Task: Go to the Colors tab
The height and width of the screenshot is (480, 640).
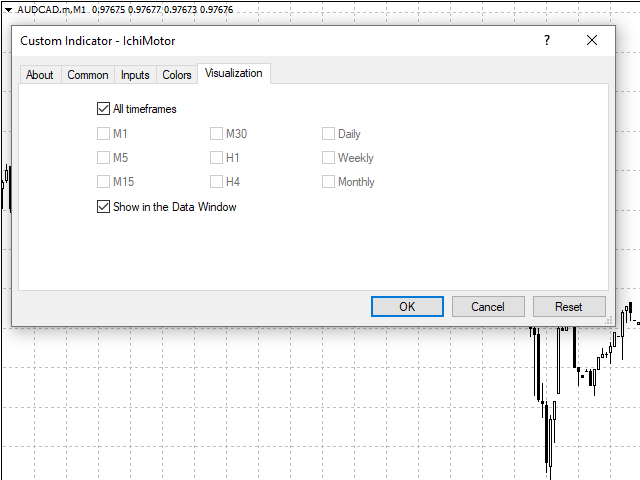Action: (177, 75)
